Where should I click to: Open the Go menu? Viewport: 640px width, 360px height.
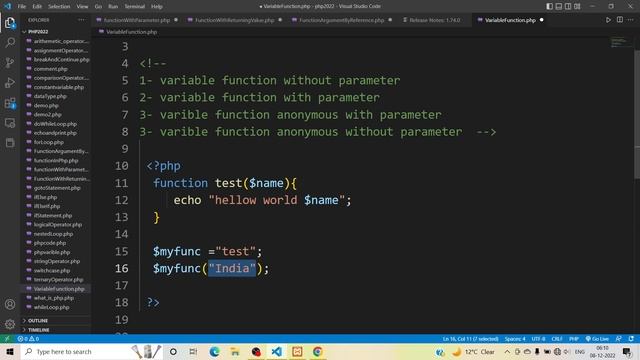coord(98,7)
